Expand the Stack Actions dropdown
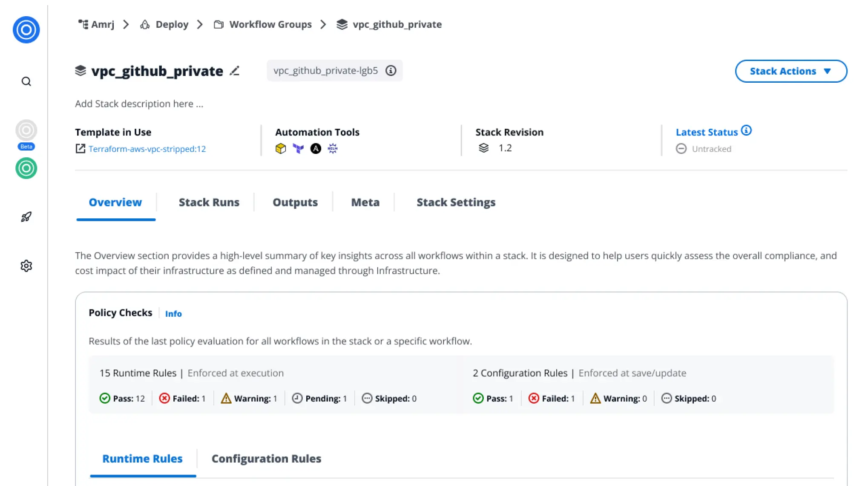868x486 pixels. pos(790,71)
